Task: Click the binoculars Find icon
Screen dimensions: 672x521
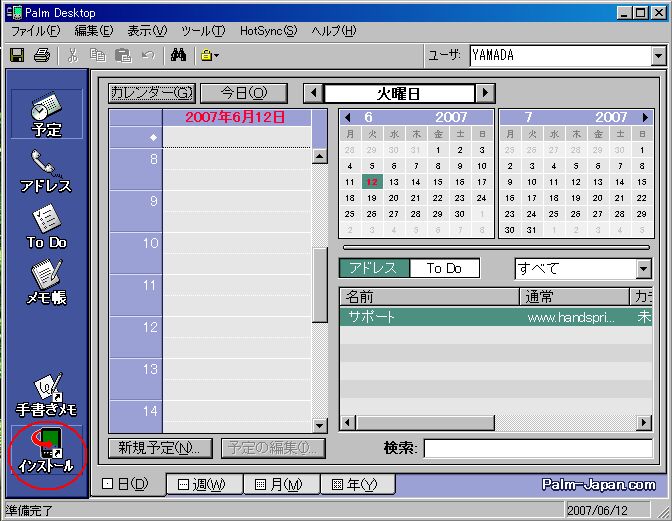Action: pos(178,55)
